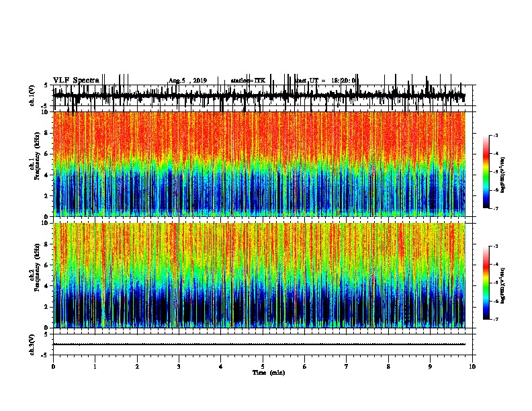The image size is (532, 411).
Task: Click the "Time (min)" x-axis label
Action: tap(269, 373)
